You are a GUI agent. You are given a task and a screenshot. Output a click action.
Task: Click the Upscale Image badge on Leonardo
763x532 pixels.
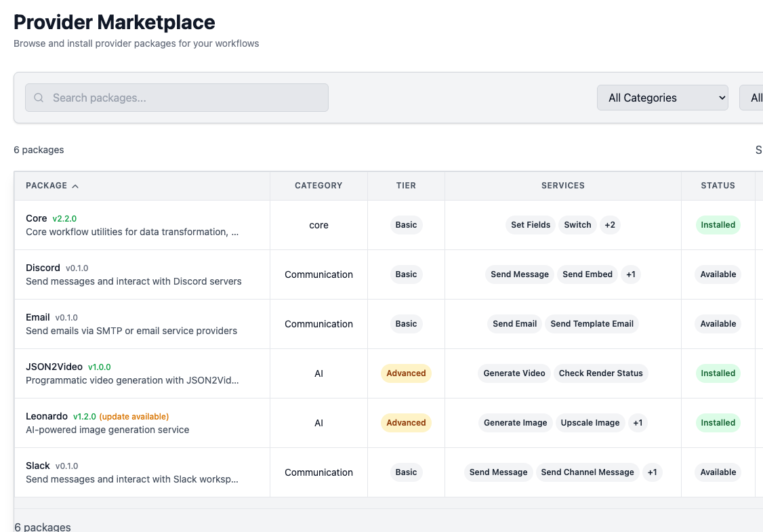pos(590,422)
